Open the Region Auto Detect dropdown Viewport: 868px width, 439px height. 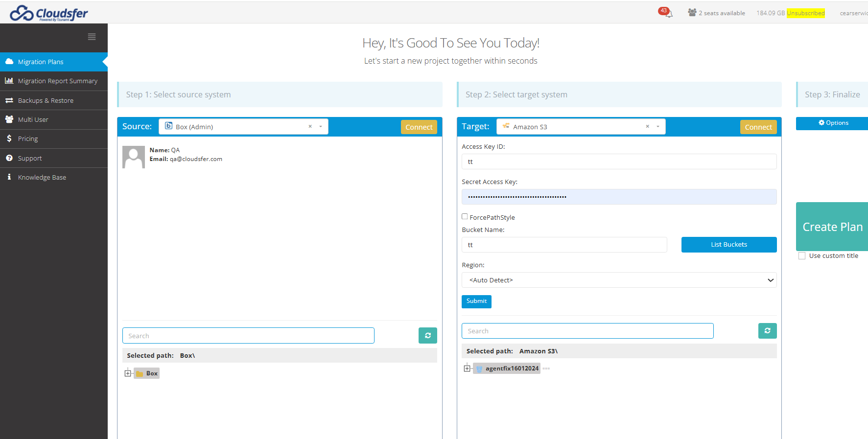619,280
